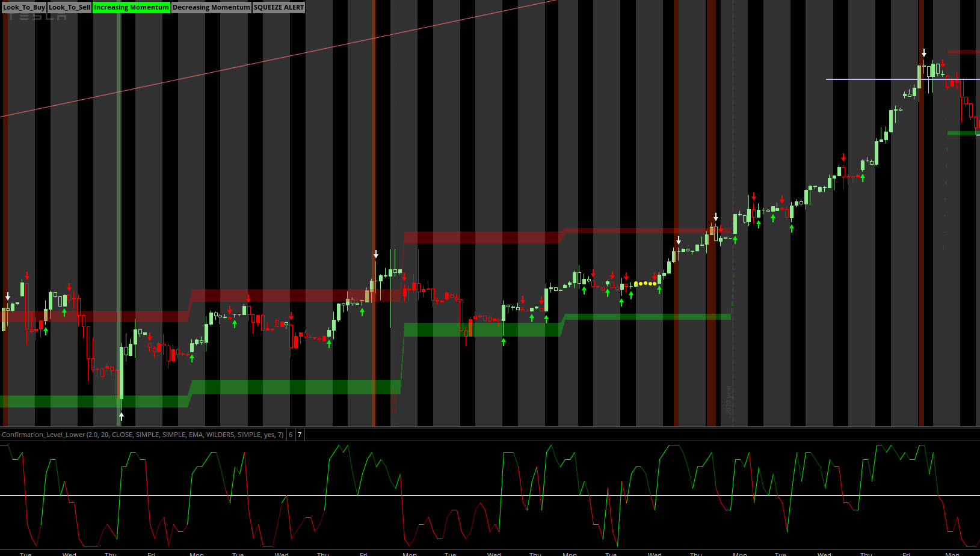Click the green up arrow below the yellow dots
The image size is (980, 556).
pos(659,290)
